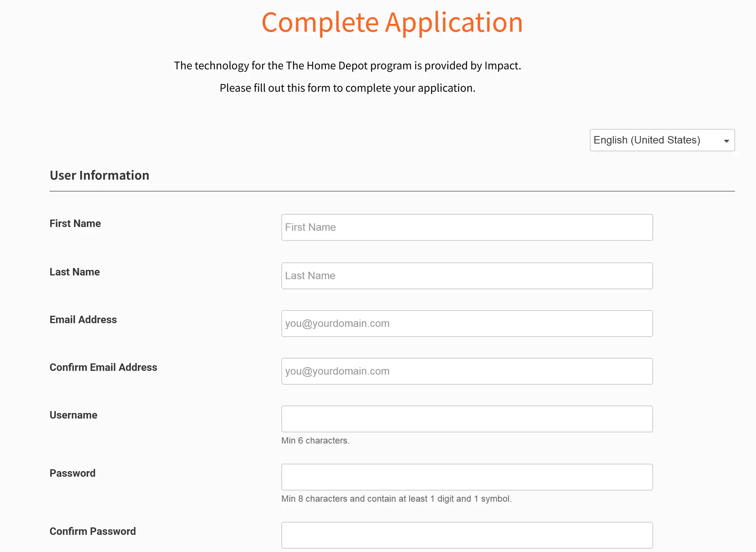The height and width of the screenshot is (552, 756).
Task: Click the 'Last Name' label
Action: (x=75, y=272)
